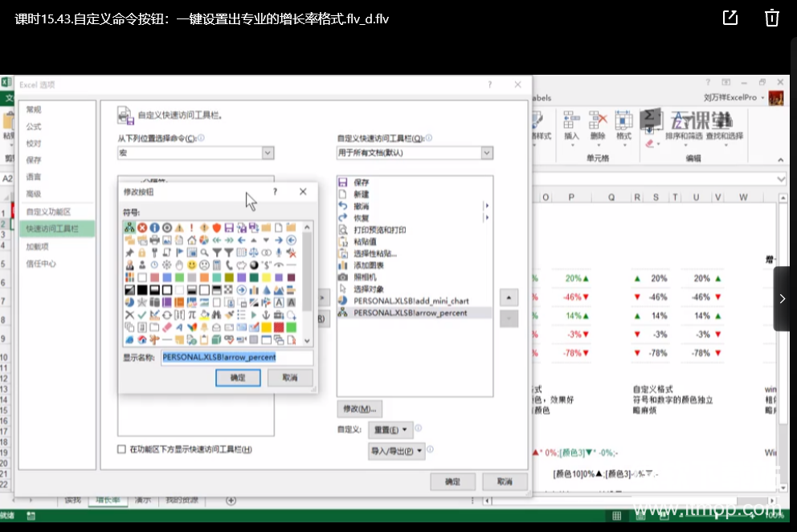Enable showing Quick Access Toolbar below ribbon
Viewport: 797px width, 532px height.
pos(122,449)
